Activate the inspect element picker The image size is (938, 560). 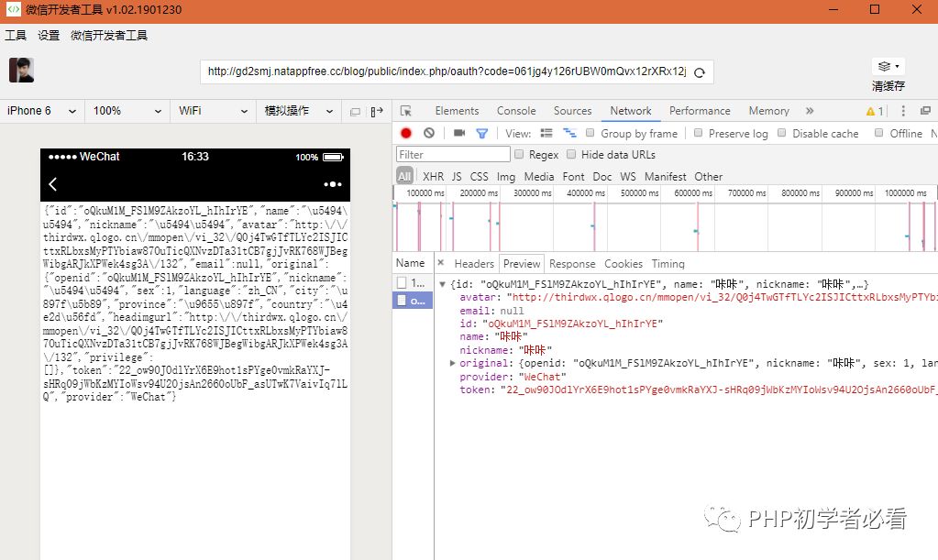tap(406, 111)
